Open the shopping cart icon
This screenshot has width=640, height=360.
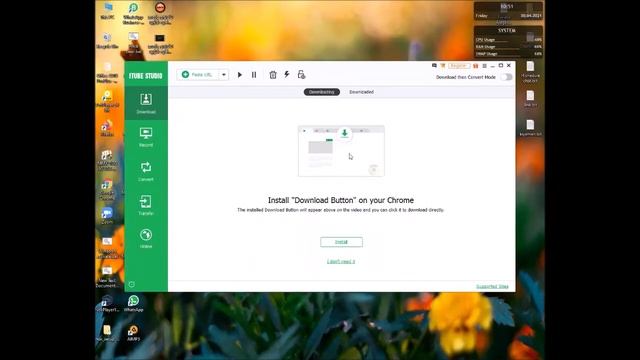tap(442, 66)
